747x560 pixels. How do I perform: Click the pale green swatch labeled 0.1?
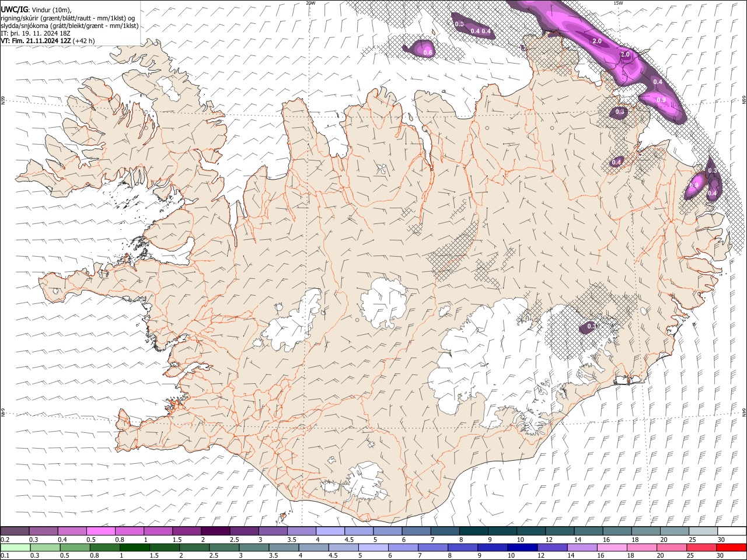(x=15, y=547)
